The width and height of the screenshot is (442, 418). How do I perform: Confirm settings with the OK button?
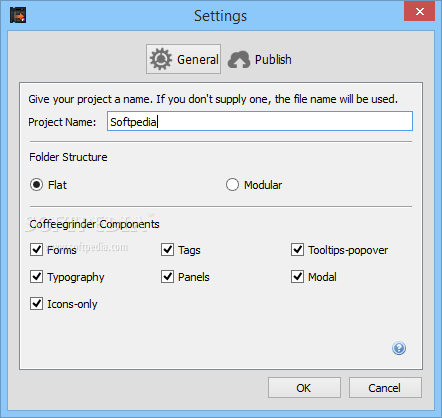(304, 388)
